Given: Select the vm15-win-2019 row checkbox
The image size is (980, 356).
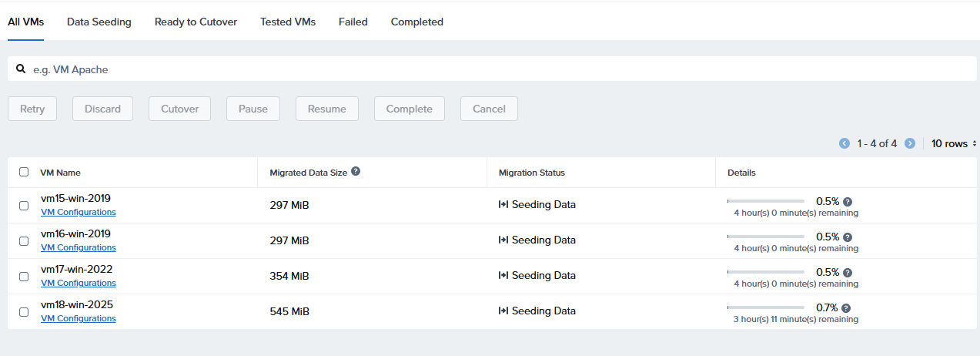Looking at the screenshot, I should point(24,206).
